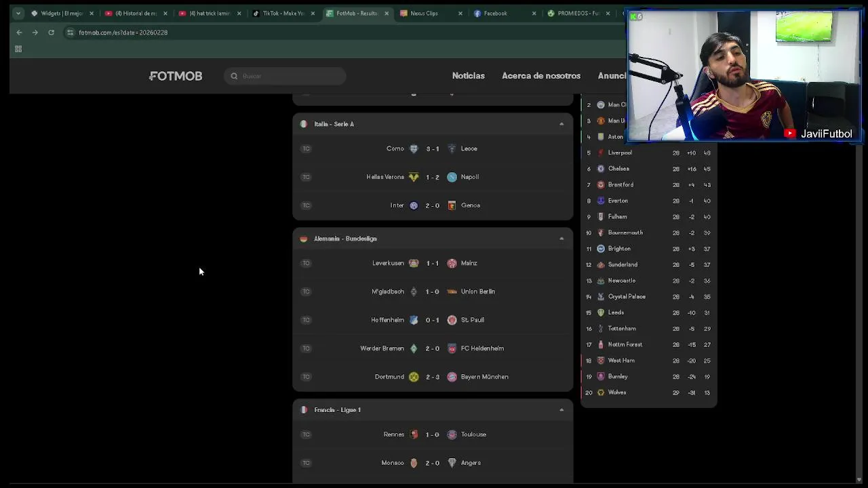Click the Dortmund crest
The height and width of the screenshot is (488, 868).
(x=414, y=377)
